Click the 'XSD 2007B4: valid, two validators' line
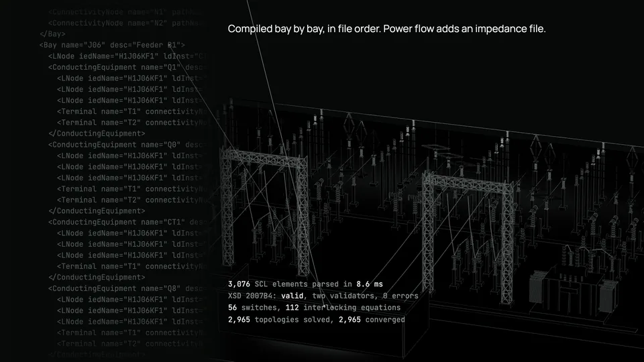The image size is (644, 362). 323,296
